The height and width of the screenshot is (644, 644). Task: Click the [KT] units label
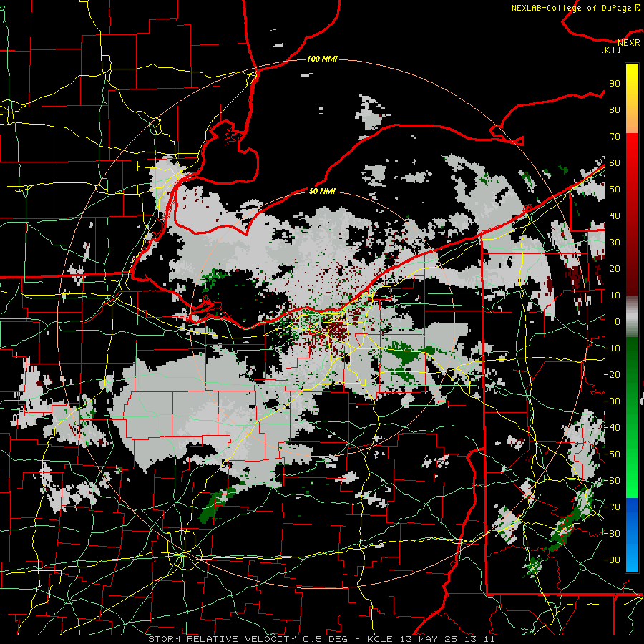[x=611, y=49]
